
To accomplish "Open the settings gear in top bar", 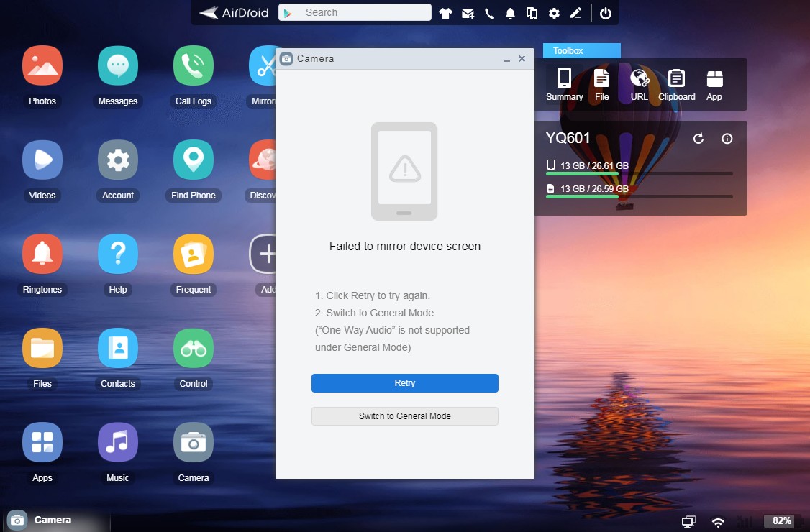I will 554,13.
